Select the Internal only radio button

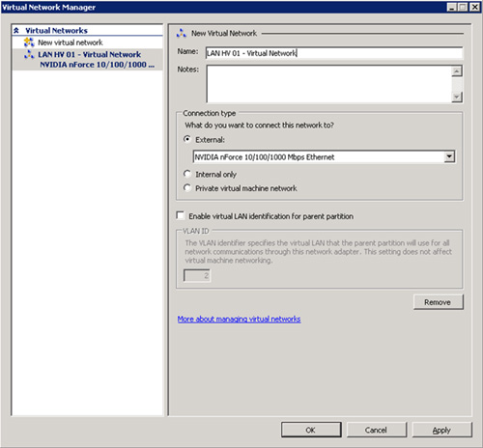coord(187,174)
